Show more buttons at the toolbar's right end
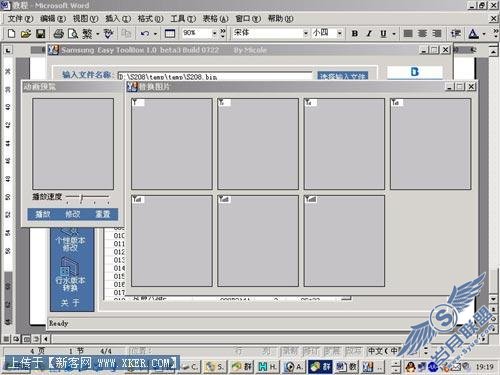 pos(496,33)
